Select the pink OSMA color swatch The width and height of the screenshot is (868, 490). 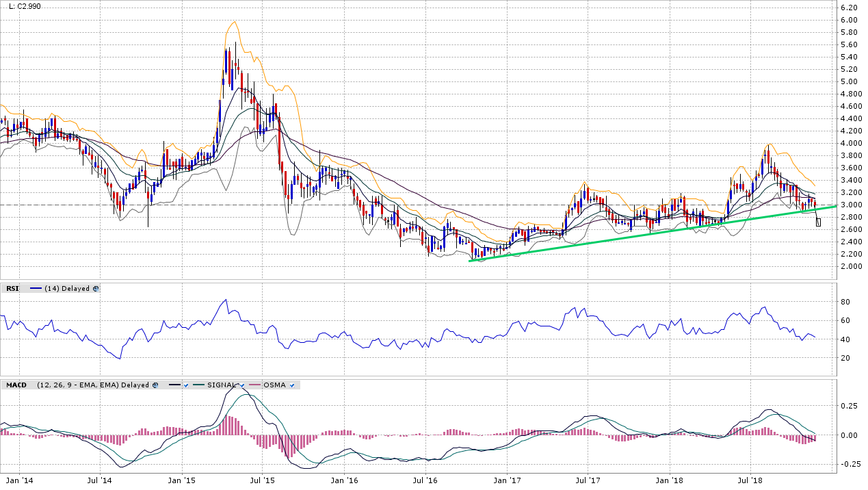(x=256, y=385)
